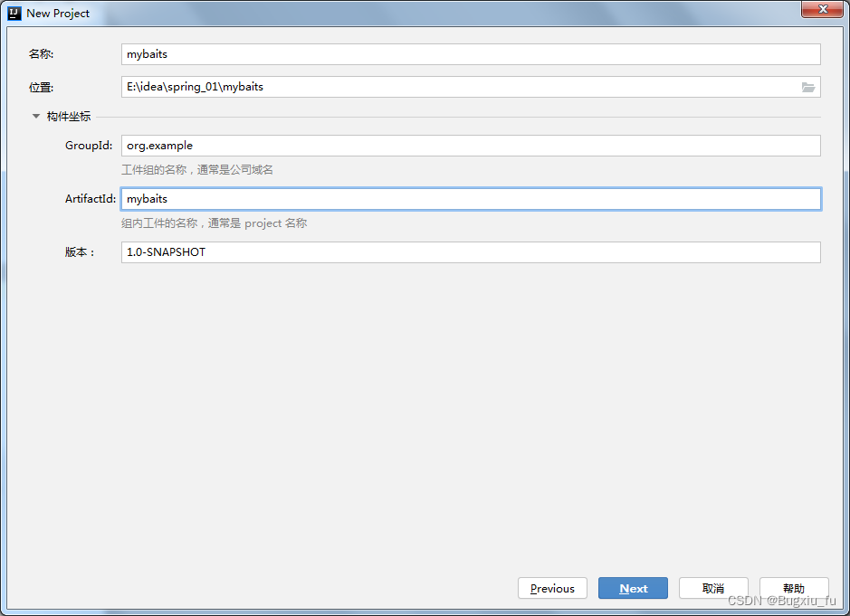Cancel the wizard with 取消 button
This screenshot has height=616, width=850.
click(x=713, y=588)
